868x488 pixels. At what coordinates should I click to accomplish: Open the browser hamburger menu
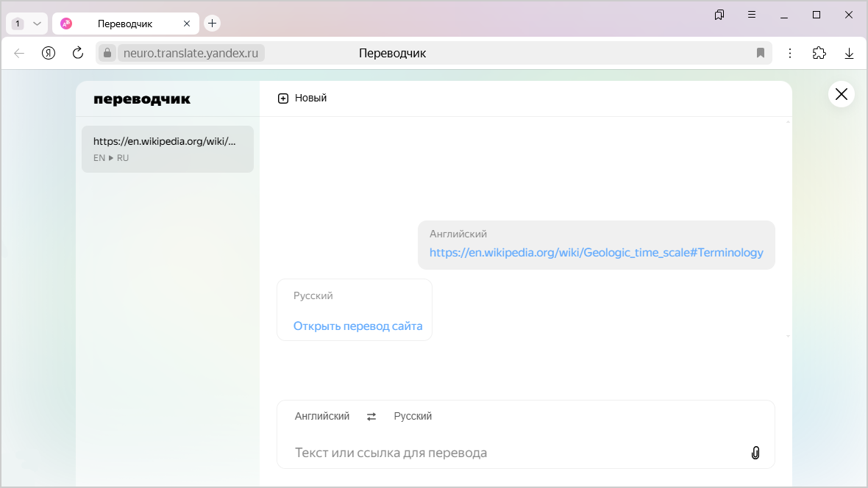[752, 15]
